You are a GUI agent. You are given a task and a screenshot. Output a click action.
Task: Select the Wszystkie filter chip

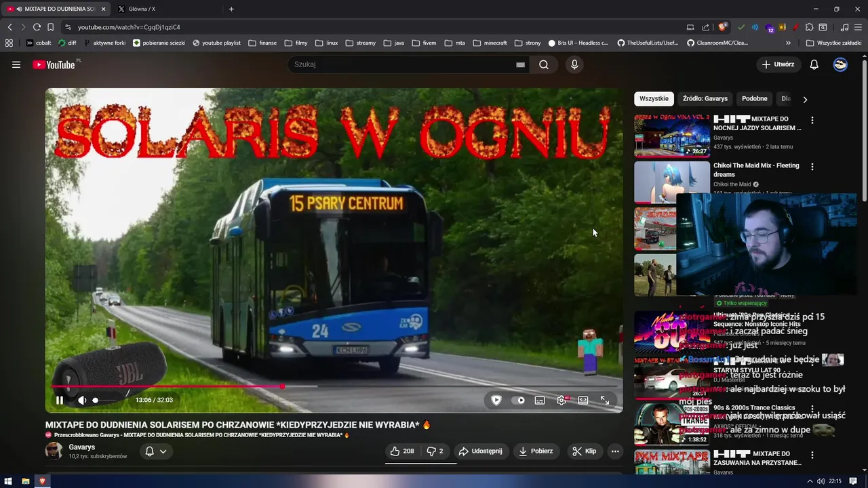tap(654, 98)
